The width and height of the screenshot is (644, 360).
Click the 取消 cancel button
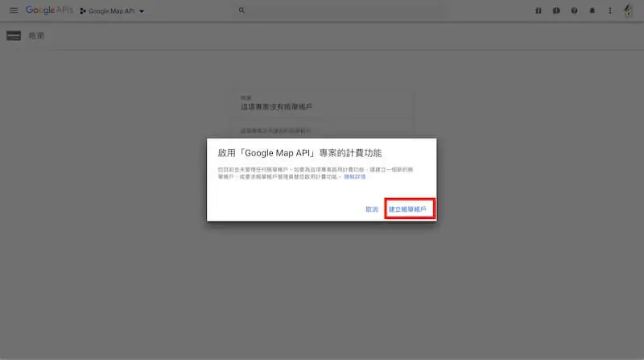point(372,209)
